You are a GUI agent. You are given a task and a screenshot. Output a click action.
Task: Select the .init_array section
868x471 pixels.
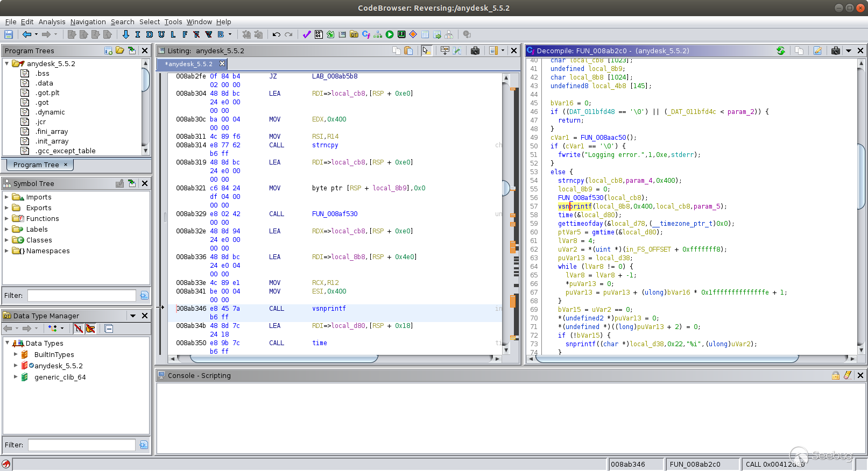point(52,141)
